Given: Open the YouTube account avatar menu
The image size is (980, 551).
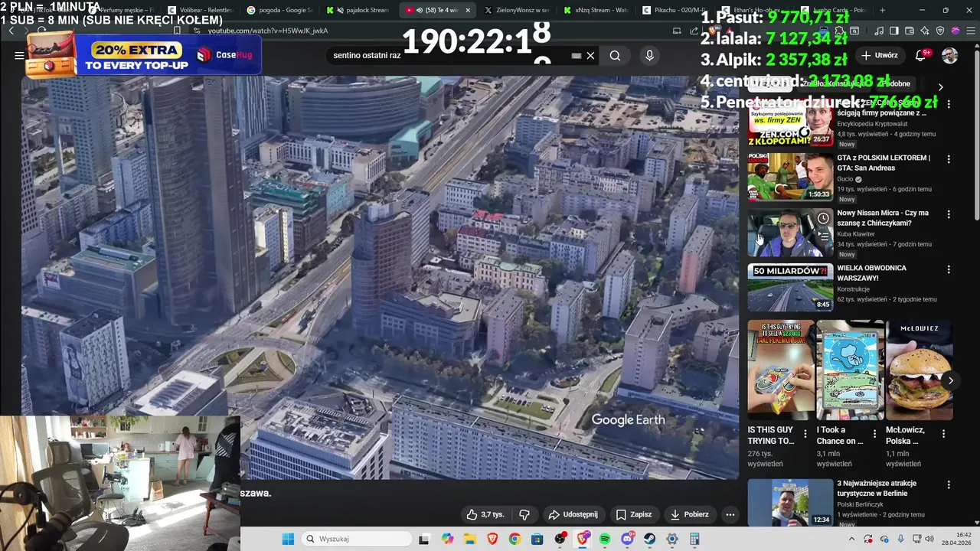Looking at the screenshot, I should pyautogui.click(x=949, y=55).
